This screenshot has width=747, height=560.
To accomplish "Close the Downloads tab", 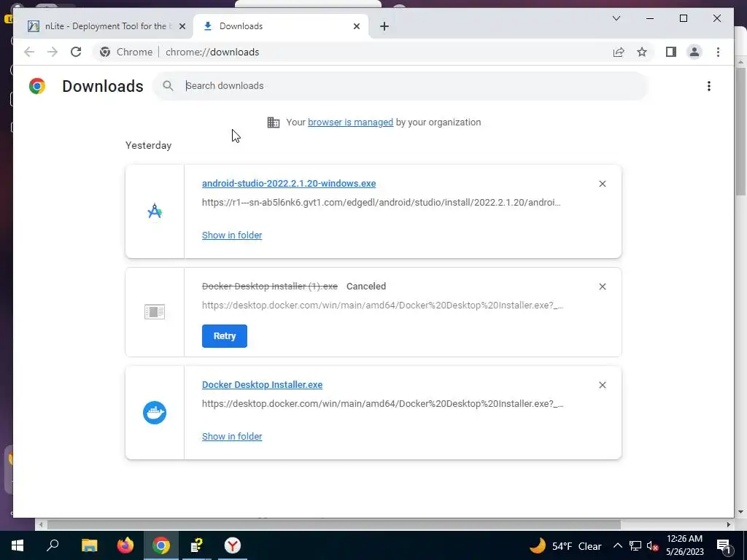I will coord(356,26).
